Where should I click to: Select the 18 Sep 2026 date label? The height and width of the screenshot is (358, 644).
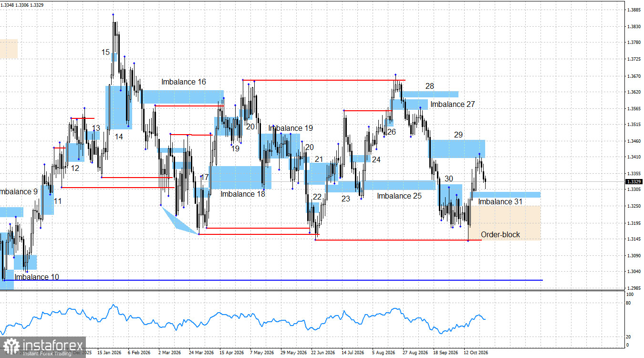[446, 353]
